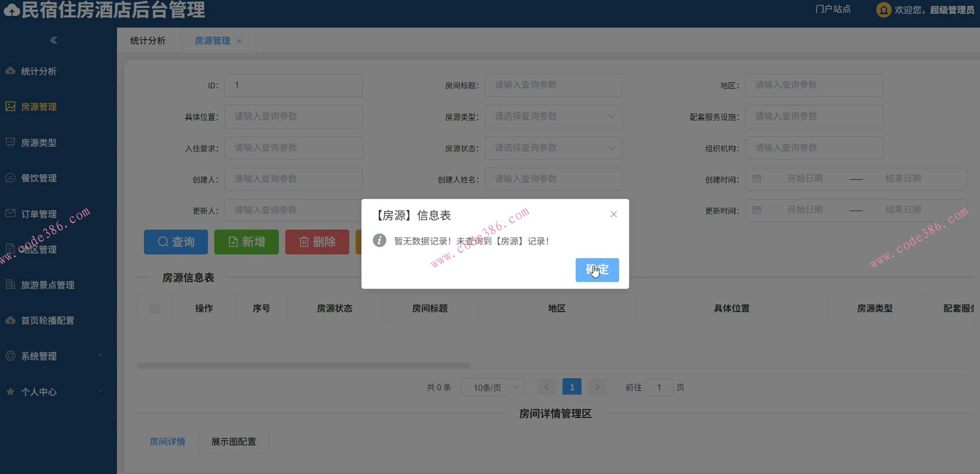Click the green 新增 button
This screenshot has width=980, height=474.
pyautogui.click(x=246, y=242)
